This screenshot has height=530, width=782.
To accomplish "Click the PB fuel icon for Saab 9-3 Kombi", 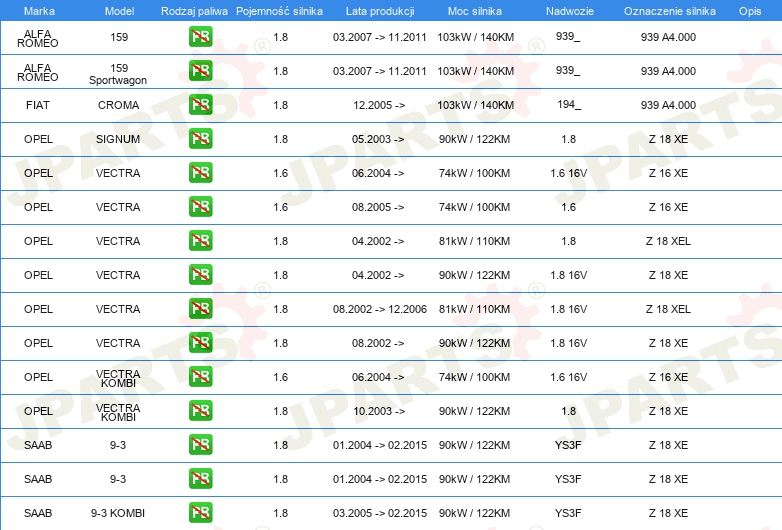I will point(200,513).
